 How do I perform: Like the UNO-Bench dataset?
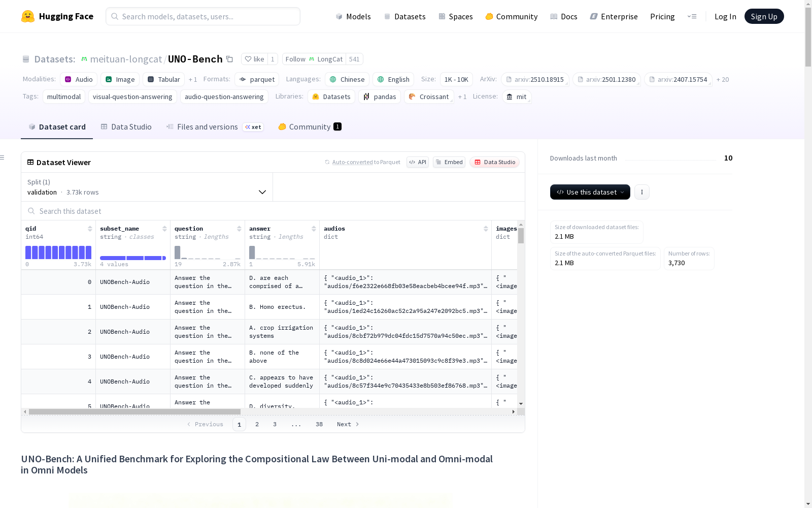tap(254, 59)
